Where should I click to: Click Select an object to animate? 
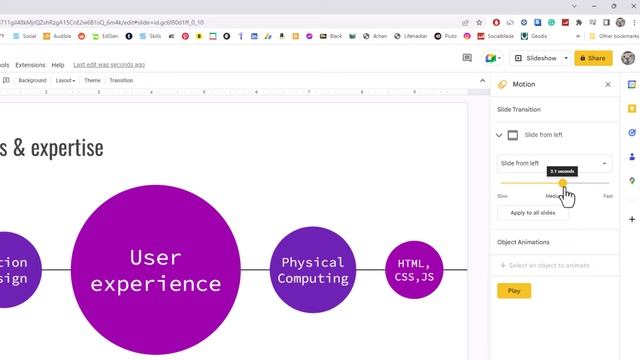pos(545,265)
